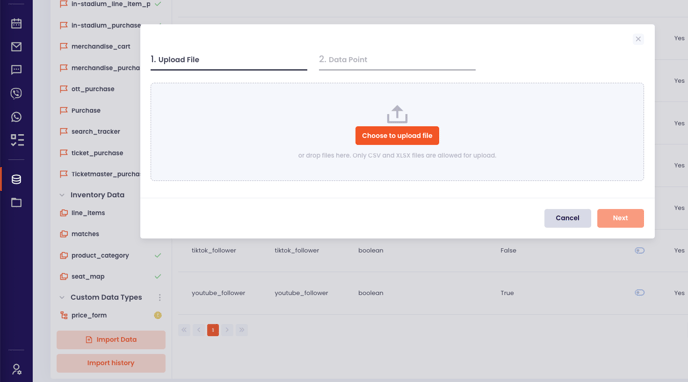The image size is (688, 382).
Task: Click the yellow status badge beside price_form
Action: [158, 315]
